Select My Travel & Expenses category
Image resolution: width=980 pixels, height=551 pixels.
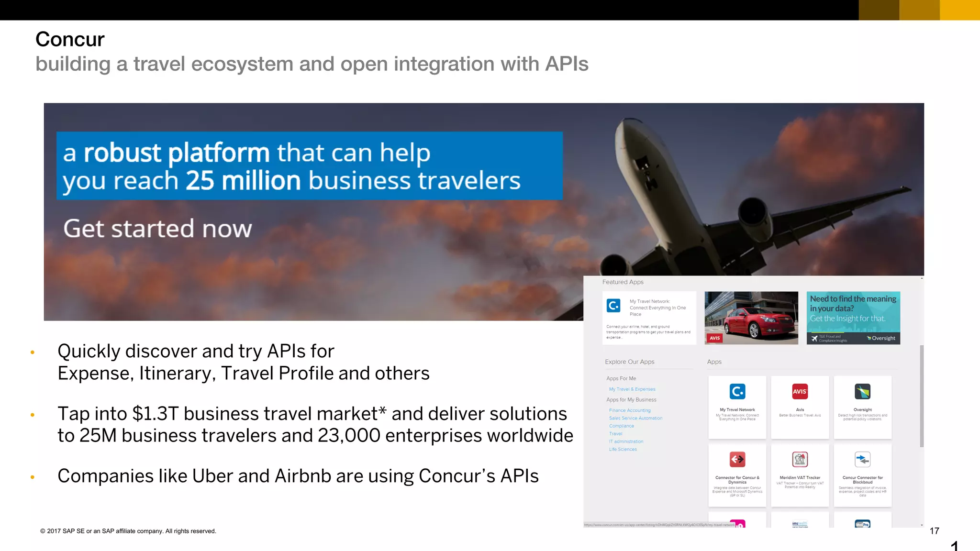tap(632, 389)
